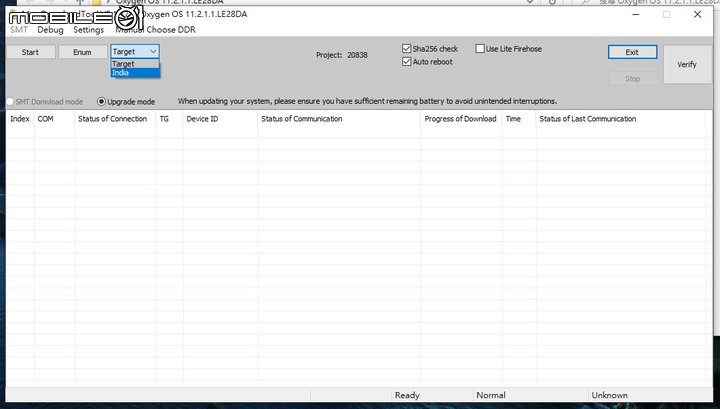The height and width of the screenshot is (409, 720).
Task: Choose Target option in dropdown list
Action: click(135, 64)
